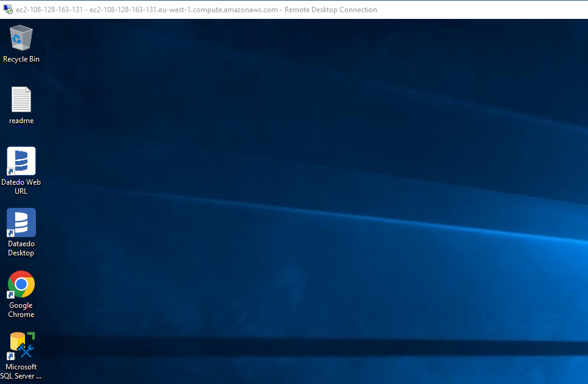Select the Dataedo Desktop shortcut icon
Screen dimensions: 588x384
point(21,222)
